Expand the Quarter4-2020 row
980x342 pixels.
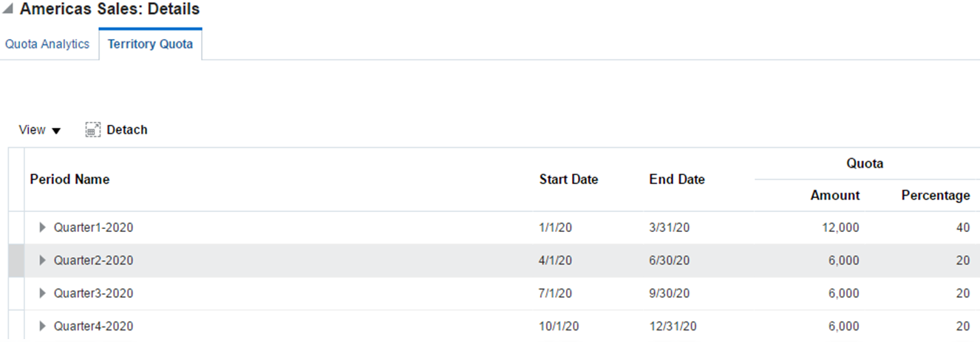coord(42,326)
